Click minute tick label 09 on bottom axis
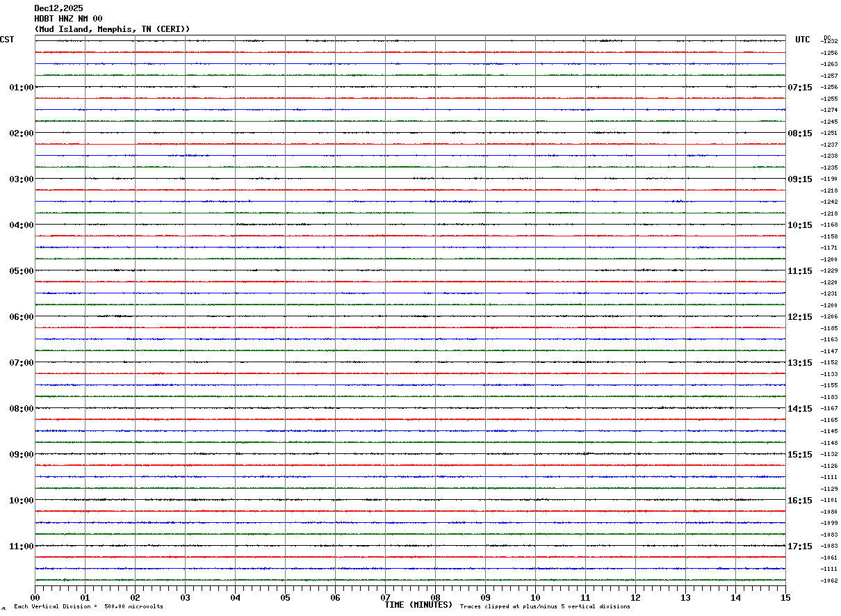The image size is (841, 616). tap(485, 597)
